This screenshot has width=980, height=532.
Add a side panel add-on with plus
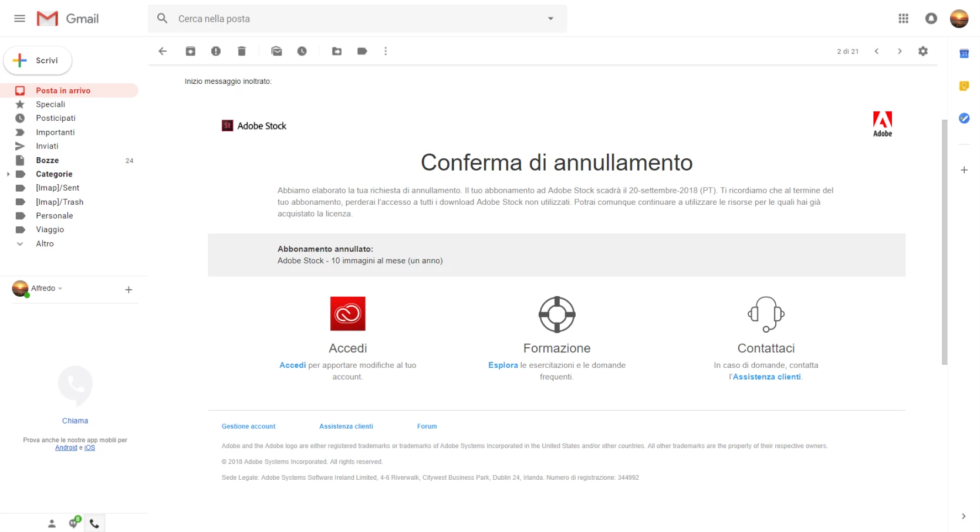pos(964,170)
